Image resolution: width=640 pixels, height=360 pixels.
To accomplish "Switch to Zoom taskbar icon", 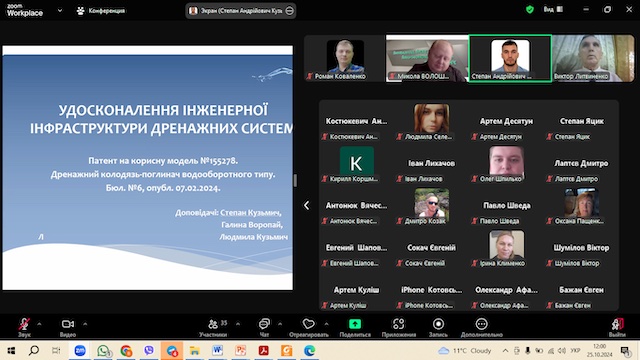I will point(80,351).
